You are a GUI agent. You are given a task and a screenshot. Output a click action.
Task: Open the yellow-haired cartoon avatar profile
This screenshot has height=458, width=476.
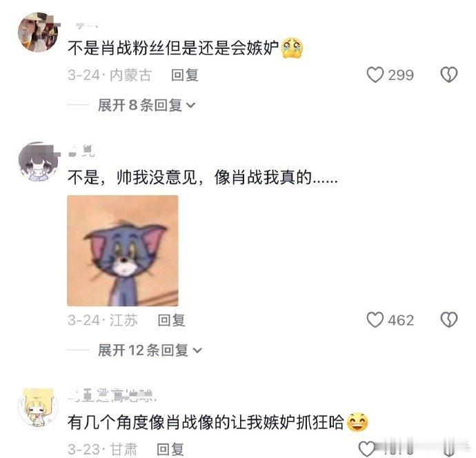click(x=38, y=408)
